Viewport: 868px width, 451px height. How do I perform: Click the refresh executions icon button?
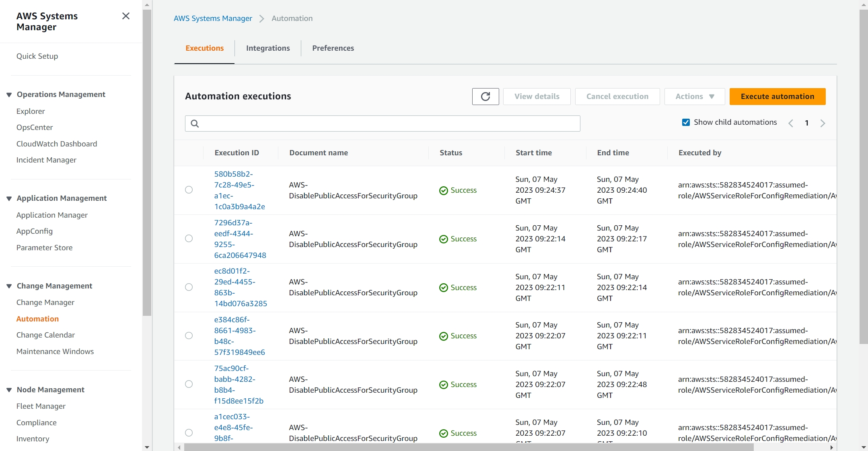(485, 97)
